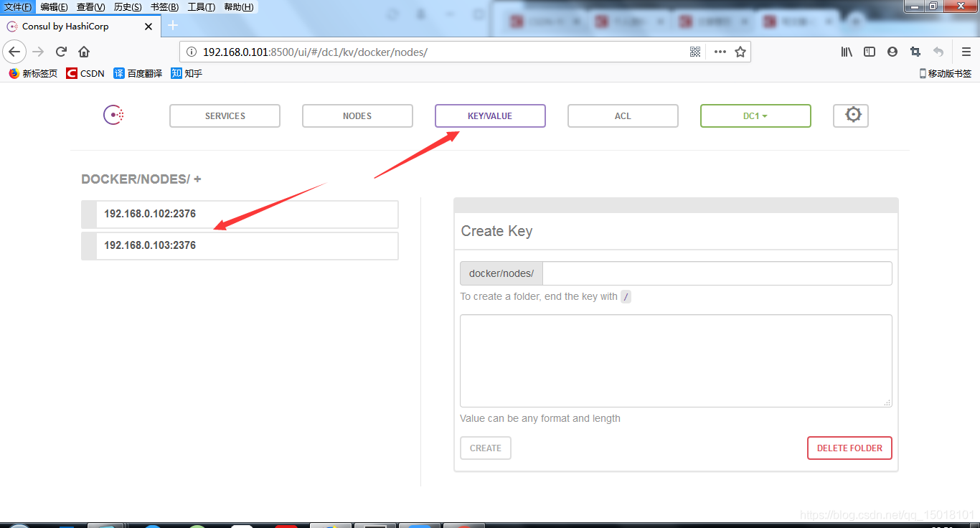Open the Firefox hamburger menu
This screenshot has width=980, height=528.
pyautogui.click(x=966, y=52)
